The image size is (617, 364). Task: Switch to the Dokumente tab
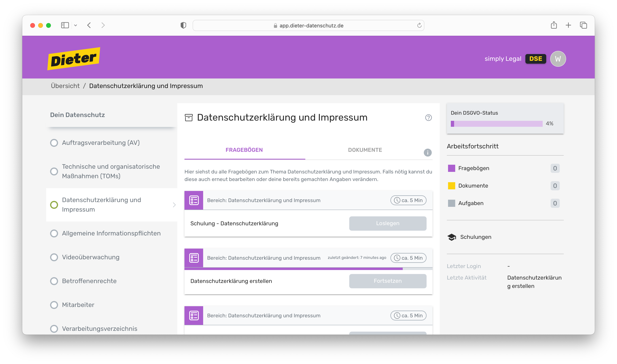coord(365,150)
